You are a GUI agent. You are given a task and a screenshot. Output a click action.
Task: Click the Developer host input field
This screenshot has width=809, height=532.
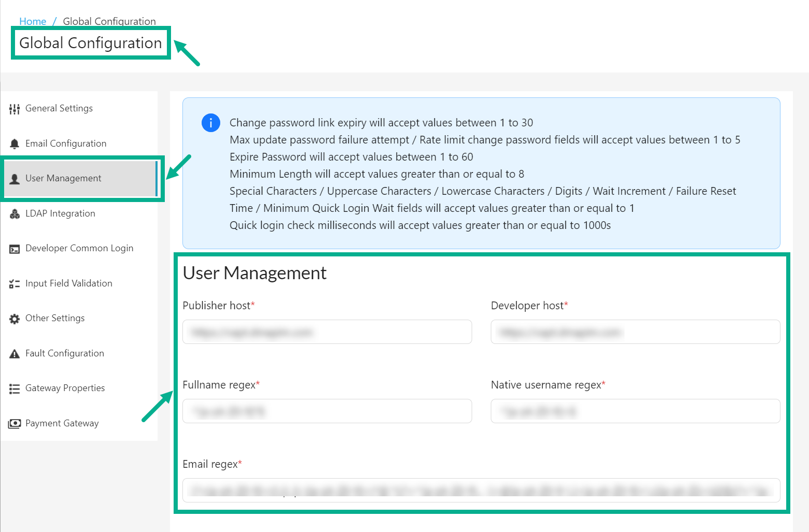(x=635, y=332)
